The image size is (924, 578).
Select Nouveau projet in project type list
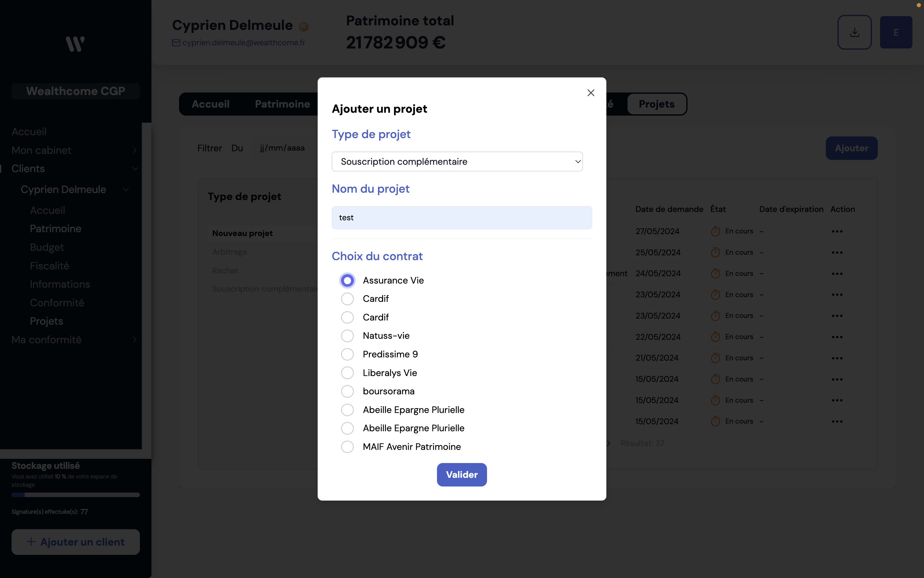click(243, 233)
